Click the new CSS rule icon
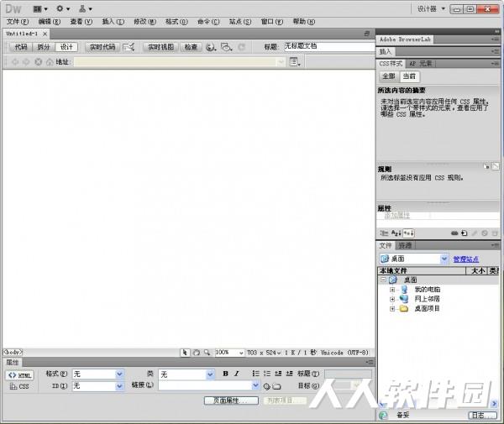Viewport: 504px width, 424px height. (x=464, y=233)
